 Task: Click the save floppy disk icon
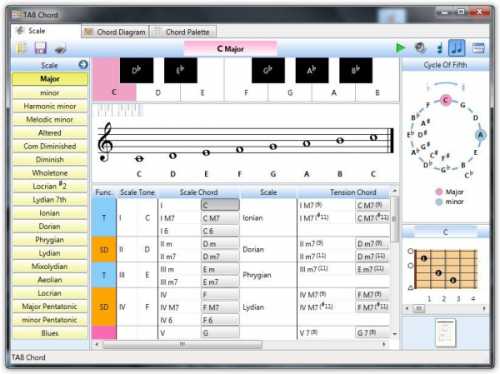(x=41, y=48)
